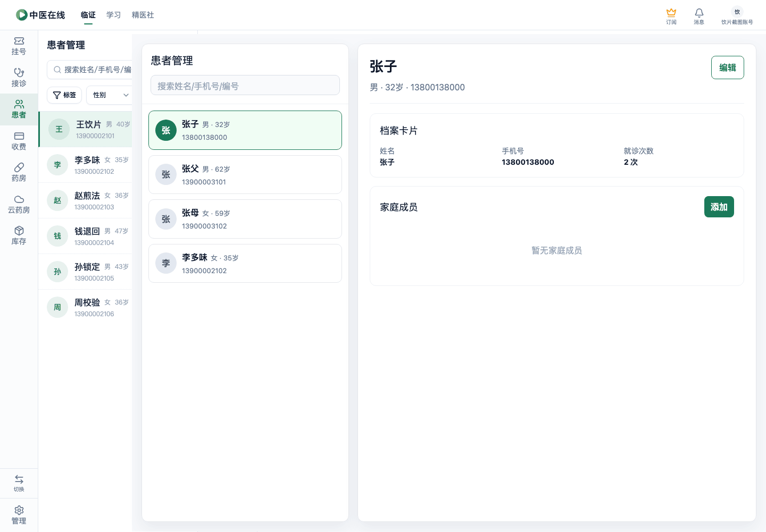Select 李多味 in the left patient list

tap(85, 165)
